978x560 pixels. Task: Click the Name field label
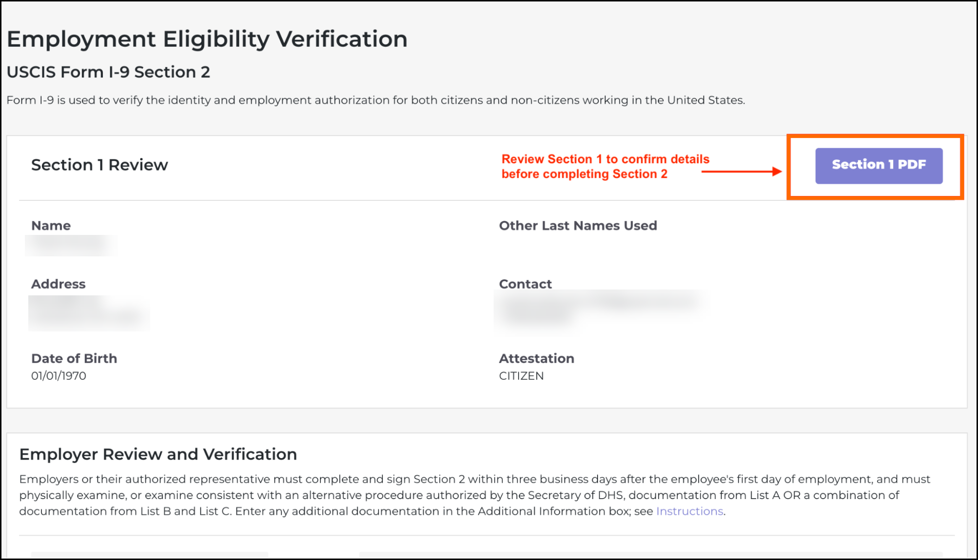point(51,226)
